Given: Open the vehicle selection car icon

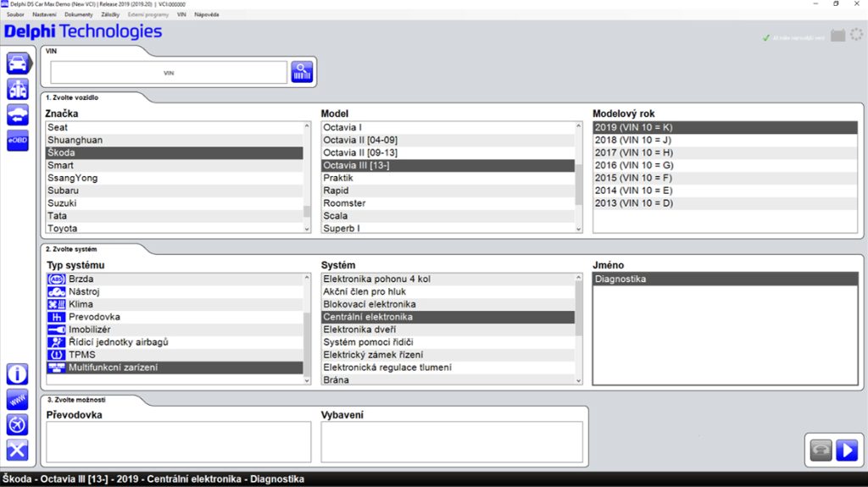Looking at the screenshot, I should pyautogui.click(x=18, y=64).
